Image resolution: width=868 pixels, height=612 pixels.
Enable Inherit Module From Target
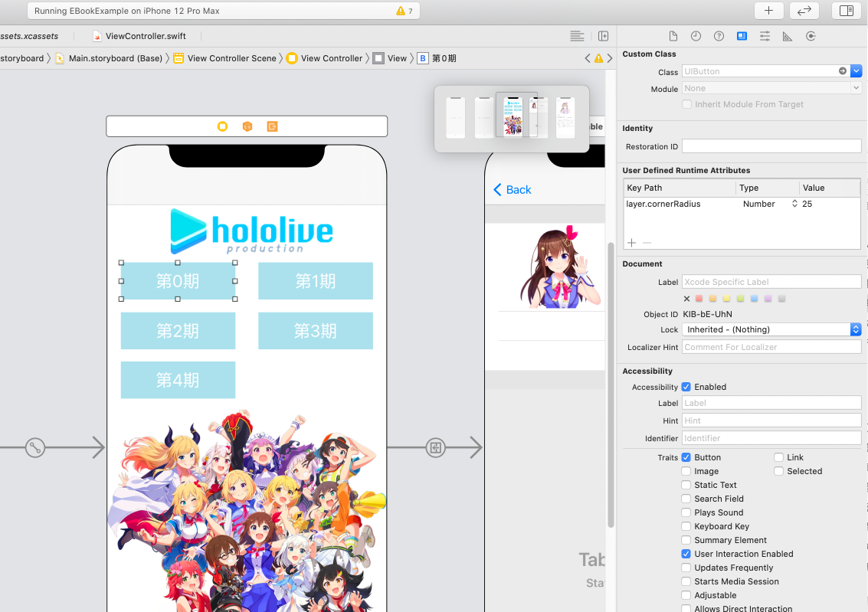tap(686, 104)
